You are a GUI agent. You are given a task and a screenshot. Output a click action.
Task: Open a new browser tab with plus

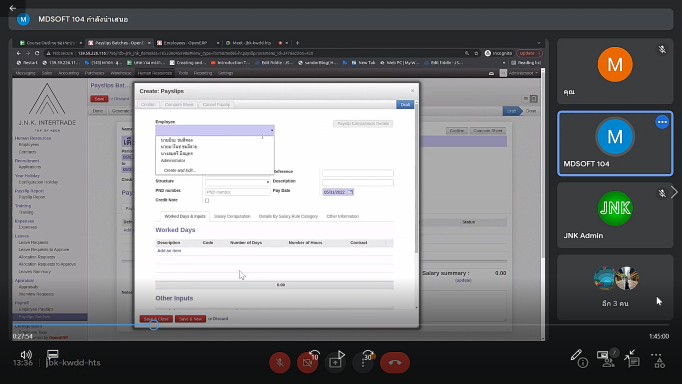click(x=298, y=43)
